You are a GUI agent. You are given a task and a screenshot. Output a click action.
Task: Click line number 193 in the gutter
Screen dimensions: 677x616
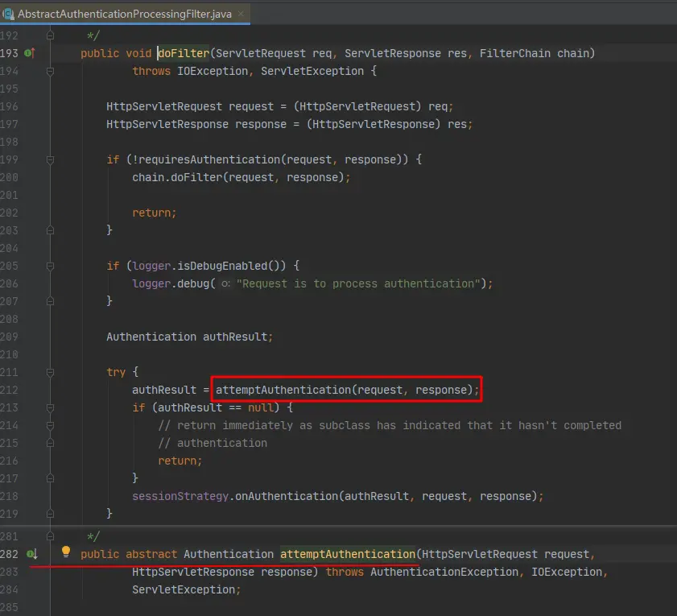[x=9, y=53]
